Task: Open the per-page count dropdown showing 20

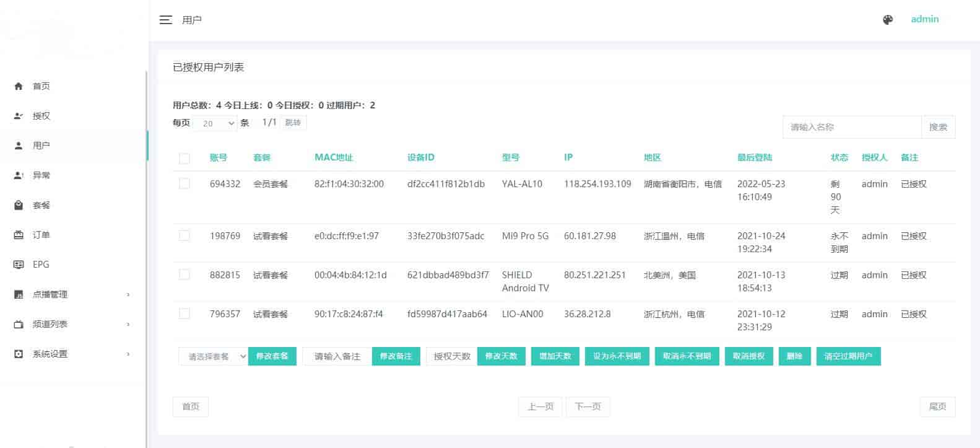Action: 215,123
